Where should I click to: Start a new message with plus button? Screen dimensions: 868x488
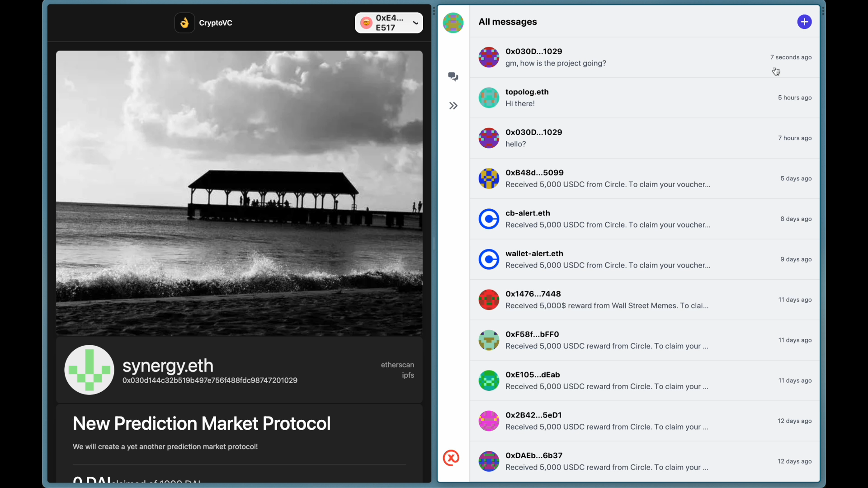804,22
